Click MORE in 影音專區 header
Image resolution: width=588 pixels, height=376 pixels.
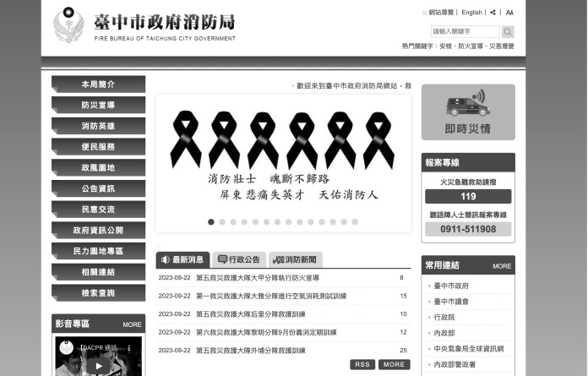pyautogui.click(x=132, y=324)
